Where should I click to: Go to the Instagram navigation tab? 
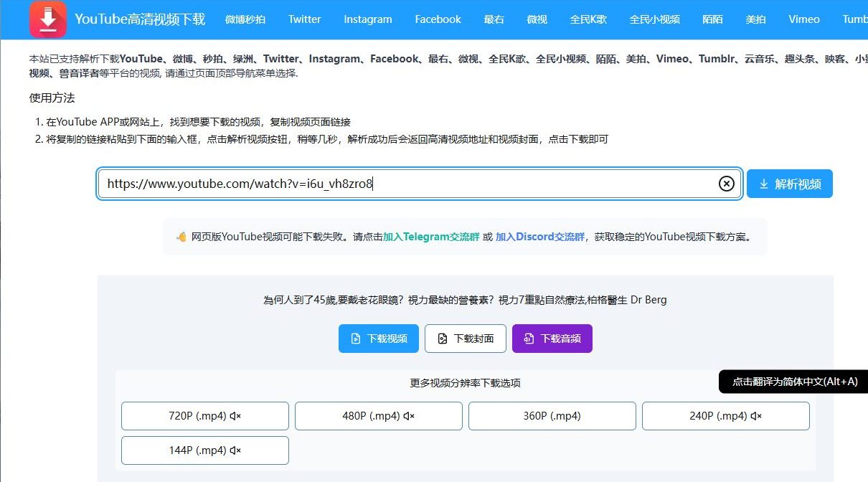pyautogui.click(x=367, y=19)
